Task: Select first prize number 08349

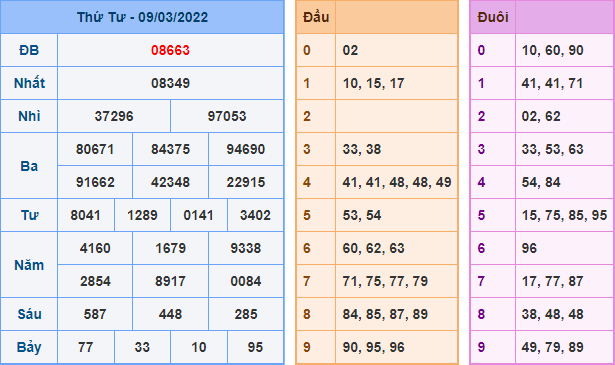Action: click(x=170, y=83)
